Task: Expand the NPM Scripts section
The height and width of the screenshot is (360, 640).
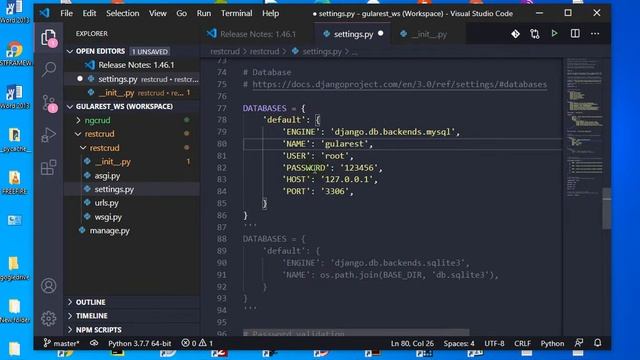Action: [x=70, y=330]
